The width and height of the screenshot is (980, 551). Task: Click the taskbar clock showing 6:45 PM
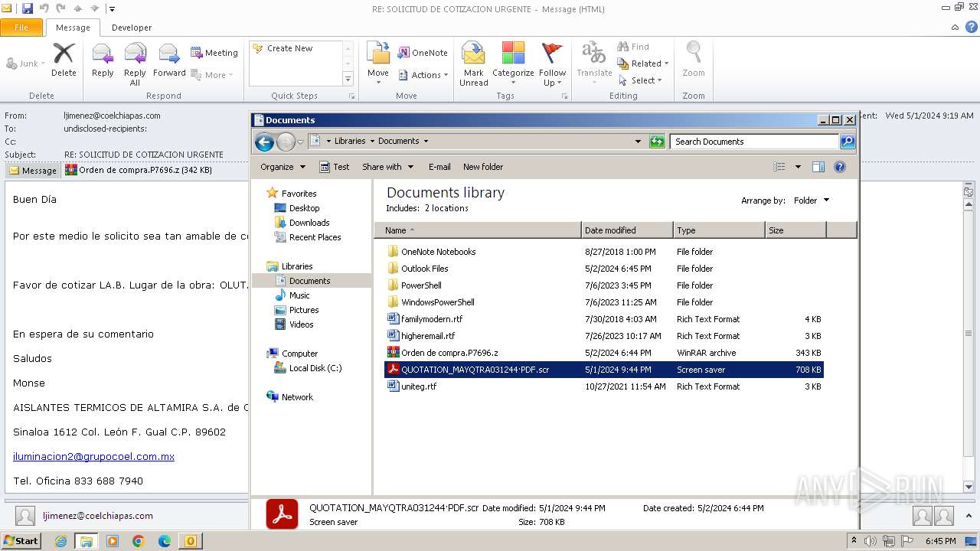(940, 541)
